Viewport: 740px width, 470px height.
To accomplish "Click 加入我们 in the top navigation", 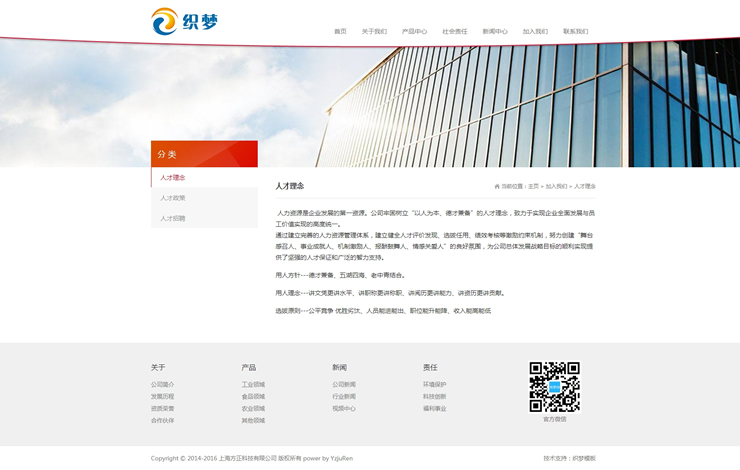I will pyautogui.click(x=535, y=31).
